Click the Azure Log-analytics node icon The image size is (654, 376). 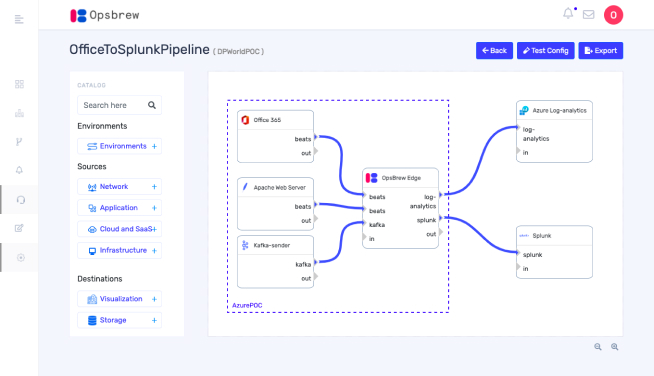(x=524, y=111)
